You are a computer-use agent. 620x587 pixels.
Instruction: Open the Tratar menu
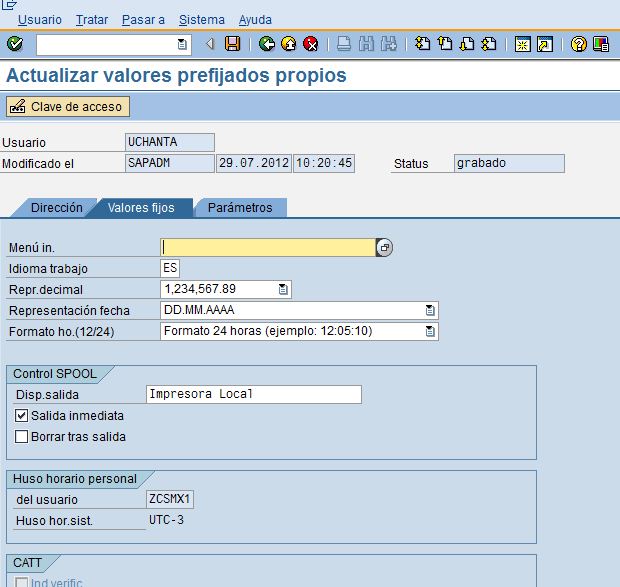coord(92,20)
